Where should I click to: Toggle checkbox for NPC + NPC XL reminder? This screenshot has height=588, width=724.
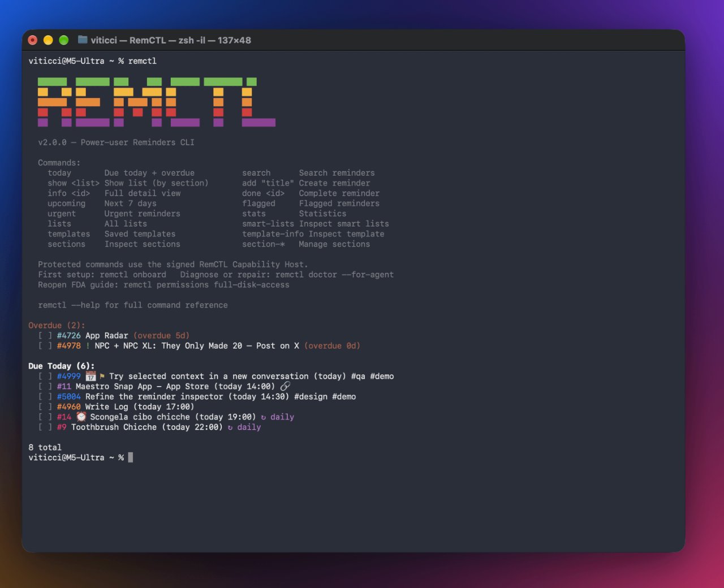tap(45, 346)
